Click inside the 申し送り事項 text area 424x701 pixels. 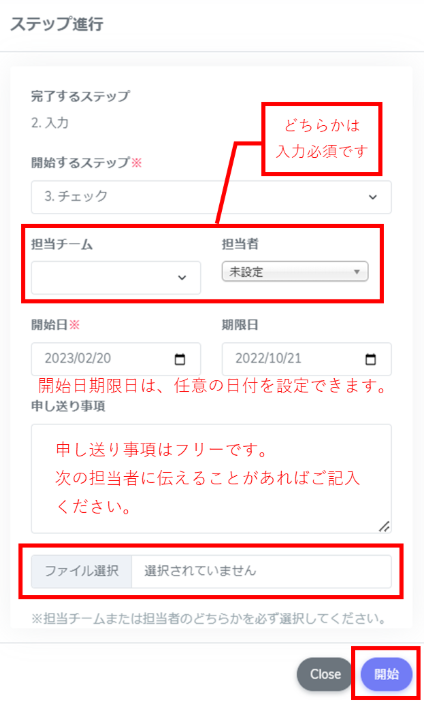(211, 479)
